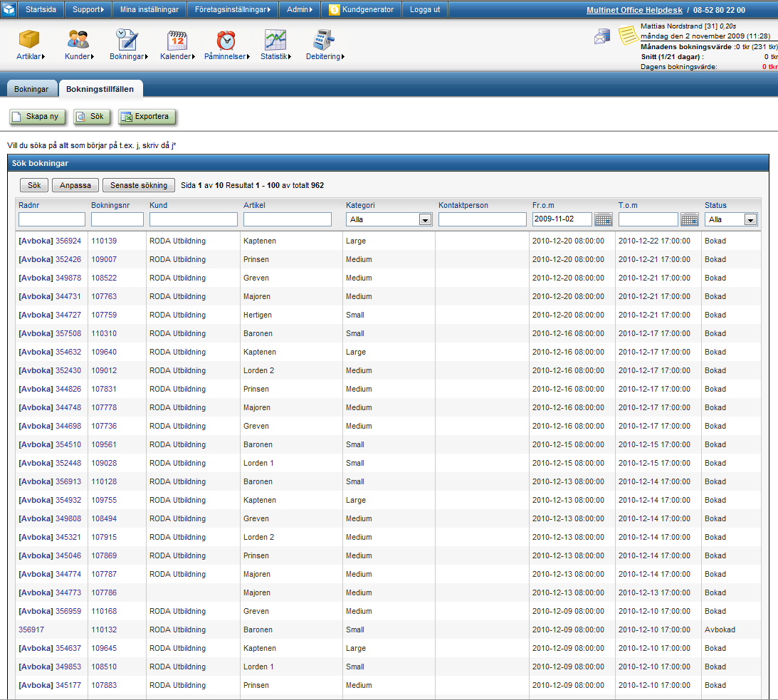Focus the Radnr filter field
The image size is (778, 700).
(x=51, y=219)
